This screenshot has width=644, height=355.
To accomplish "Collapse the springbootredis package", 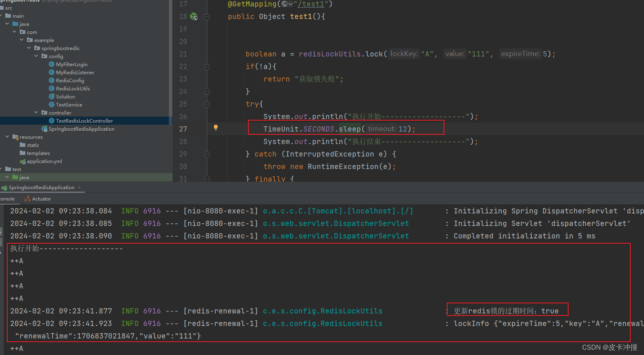I will coord(29,48).
